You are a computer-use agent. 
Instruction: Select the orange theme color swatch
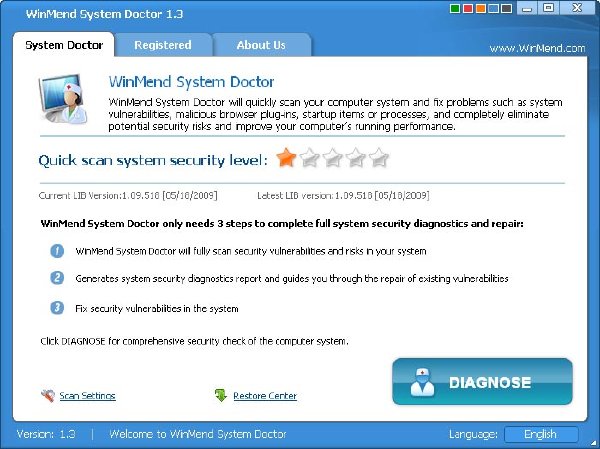481,8
